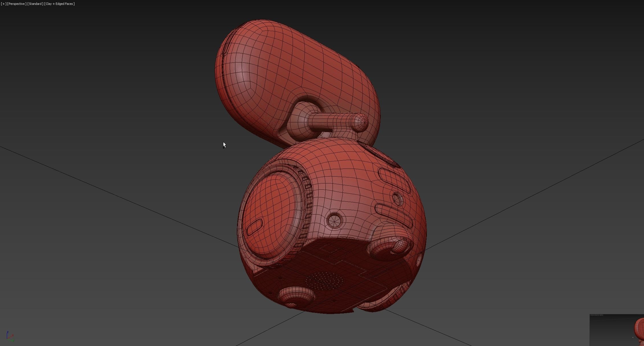Click the small preview thumbnail window

(x=617, y=330)
